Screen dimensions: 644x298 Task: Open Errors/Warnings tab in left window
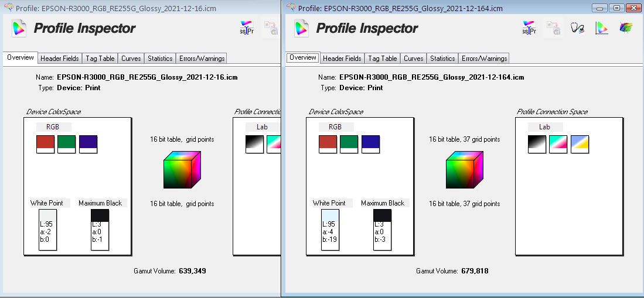[x=202, y=59]
